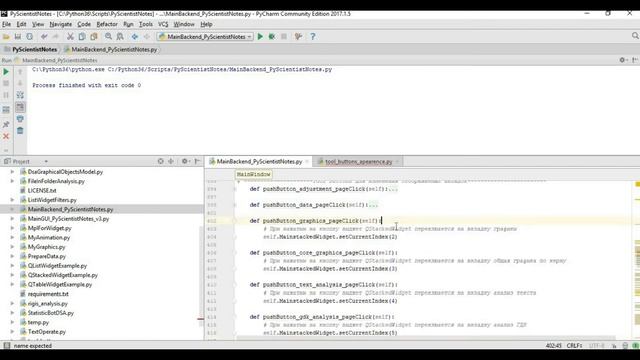Click the Pause Output icon in Run panel
This screenshot has width=640, height=360.
[6, 95]
